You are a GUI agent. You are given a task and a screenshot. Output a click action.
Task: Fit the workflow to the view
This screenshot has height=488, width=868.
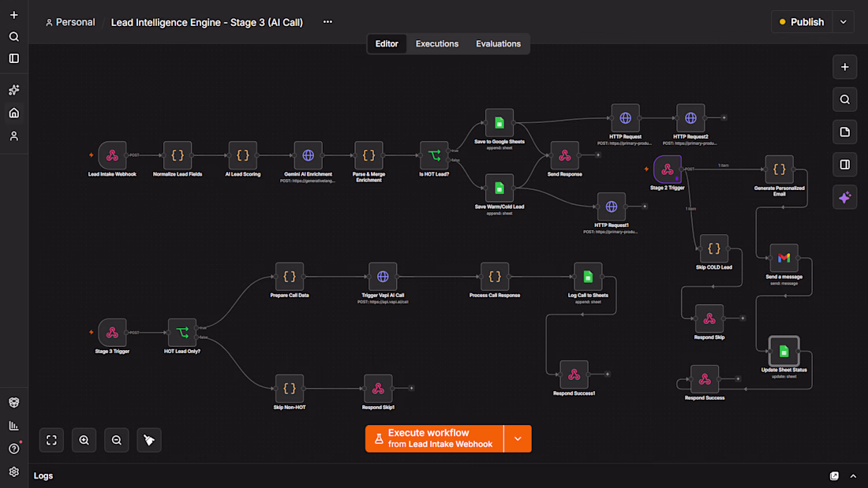click(x=51, y=441)
